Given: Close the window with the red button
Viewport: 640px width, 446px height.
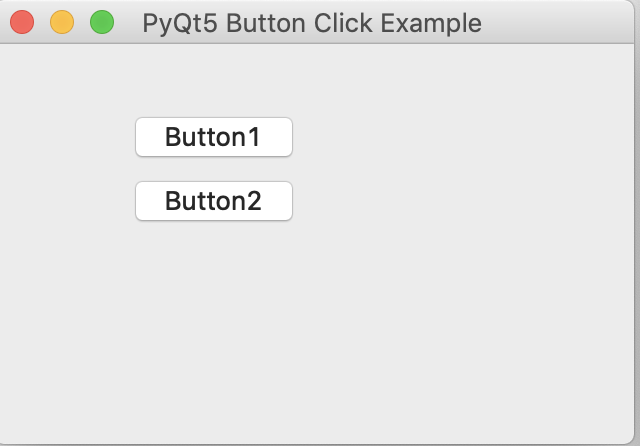Looking at the screenshot, I should (22, 22).
